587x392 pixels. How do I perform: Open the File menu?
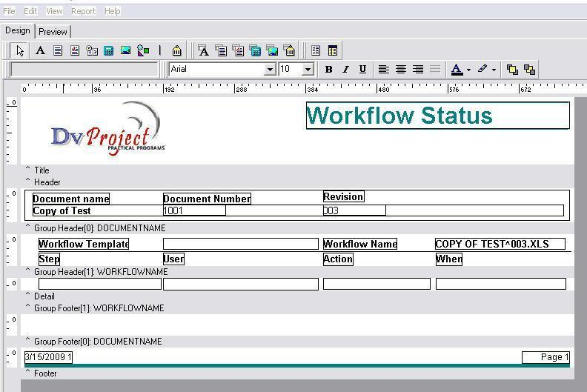pyautogui.click(x=9, y=11)
